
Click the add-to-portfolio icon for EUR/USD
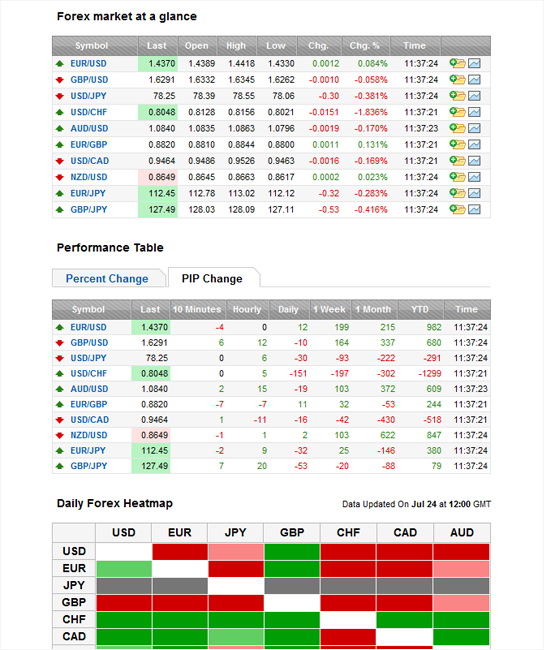(x=457, y=63)
